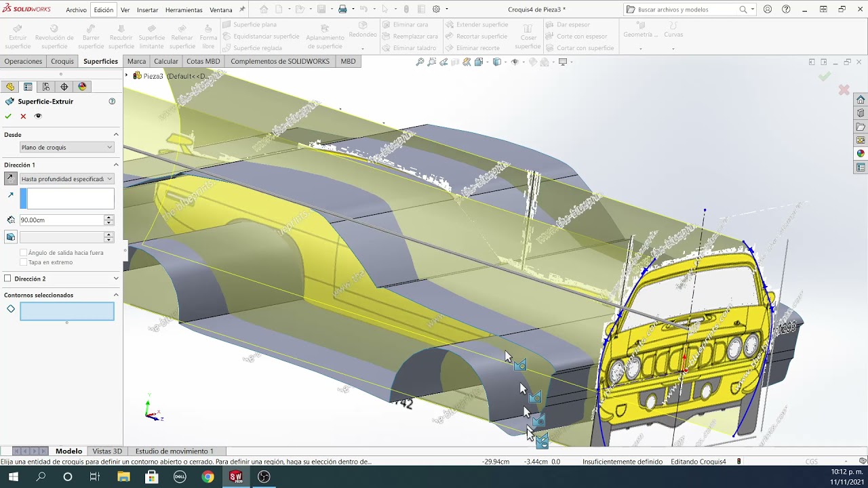Image resolution: width=868 pixels, height=488 pixels.
Task: Click the Print toolbar icon
Action: point(342,9)
